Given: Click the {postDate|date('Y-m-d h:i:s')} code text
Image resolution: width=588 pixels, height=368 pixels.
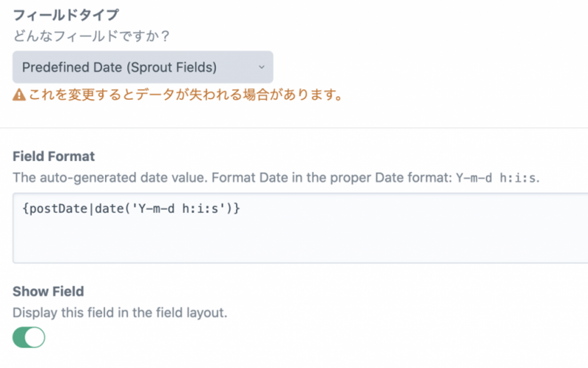Looking at the screenshot, I should [132, 209].
